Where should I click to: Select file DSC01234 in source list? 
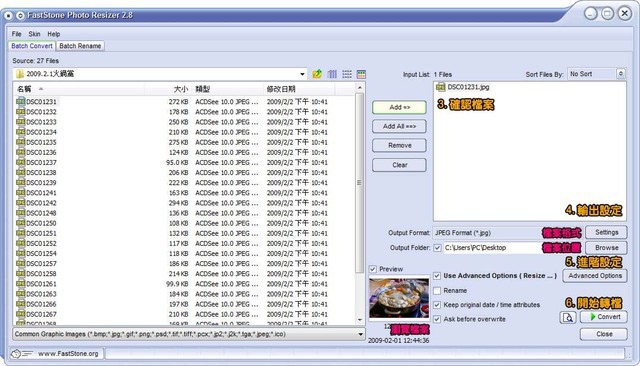pos(41,132)
